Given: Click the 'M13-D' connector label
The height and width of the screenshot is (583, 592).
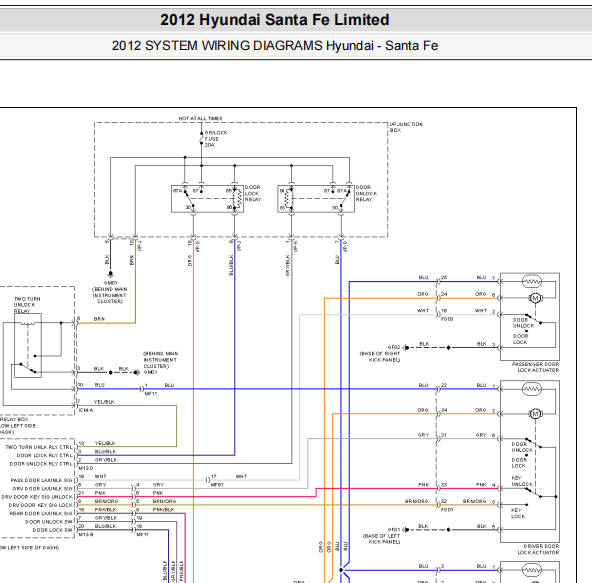Looking at the screenshot, I should click(86, 468).
